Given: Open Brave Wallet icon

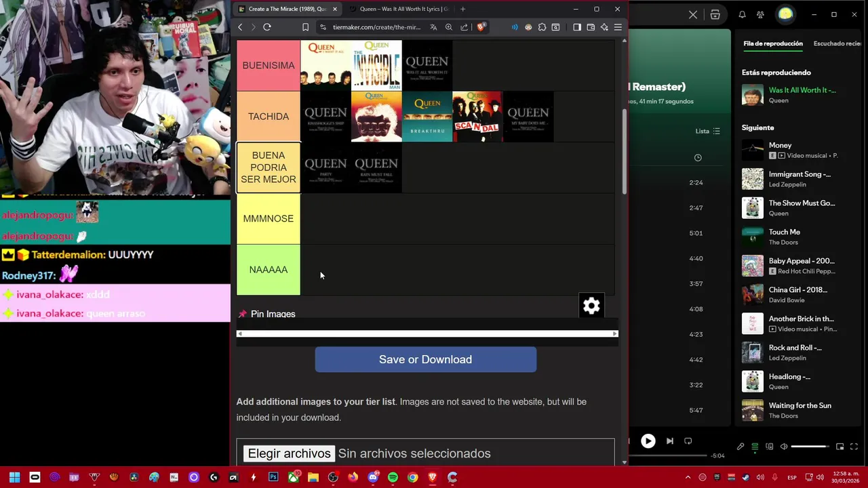Looking at the screenshot, I should point(591,27).
